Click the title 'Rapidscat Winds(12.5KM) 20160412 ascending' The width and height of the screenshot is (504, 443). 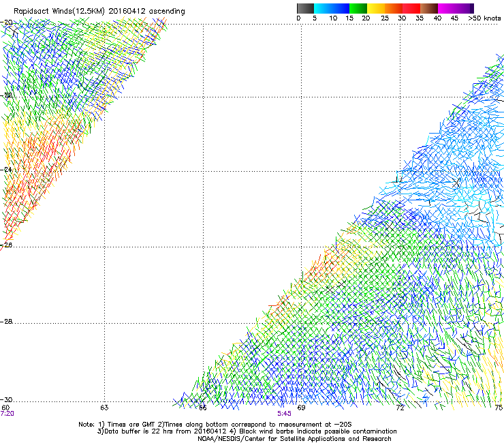(99, 11)
